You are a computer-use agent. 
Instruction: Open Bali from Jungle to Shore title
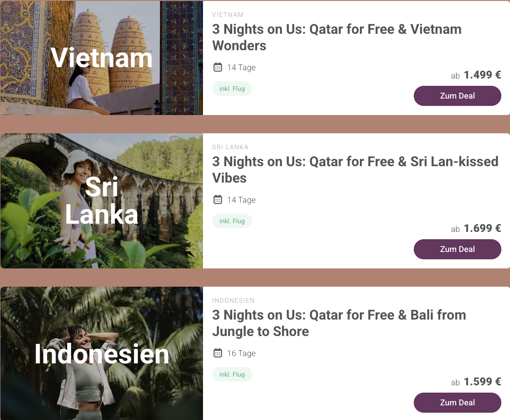[x=339, y=323]
